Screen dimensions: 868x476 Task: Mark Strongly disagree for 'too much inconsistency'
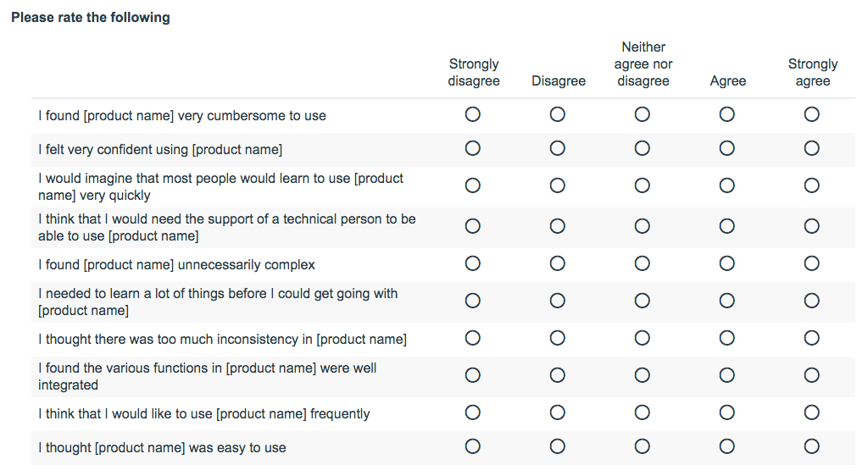(x=473, y=338)
